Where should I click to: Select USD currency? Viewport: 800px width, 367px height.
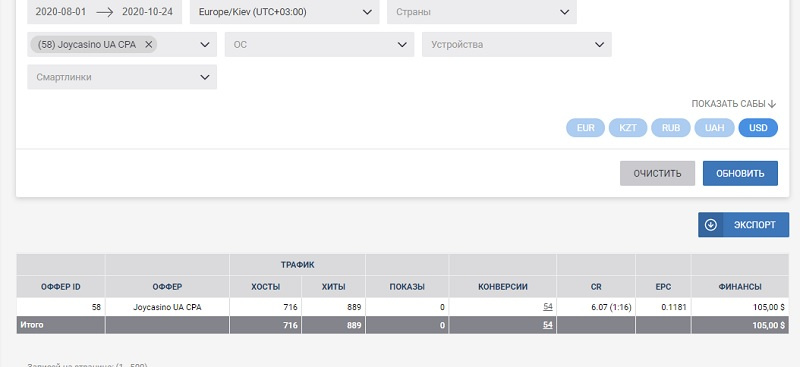758,128
